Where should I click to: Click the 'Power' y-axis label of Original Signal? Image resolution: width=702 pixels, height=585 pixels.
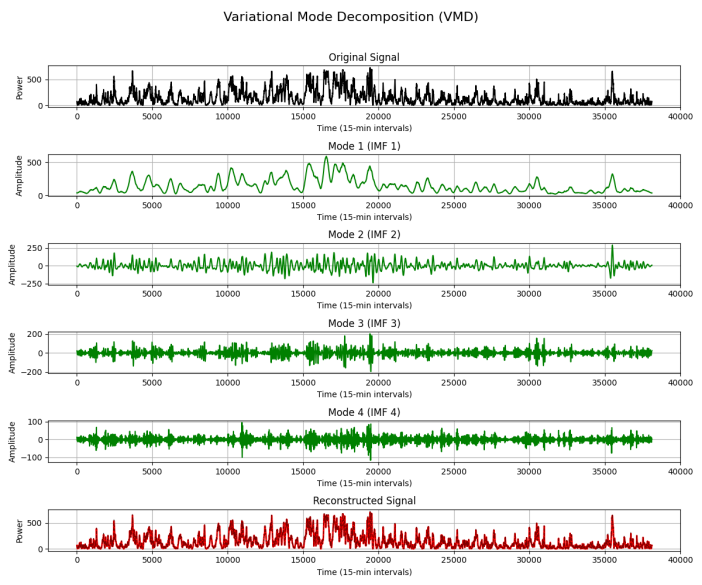pyautogui.click(x=19, y=88)
